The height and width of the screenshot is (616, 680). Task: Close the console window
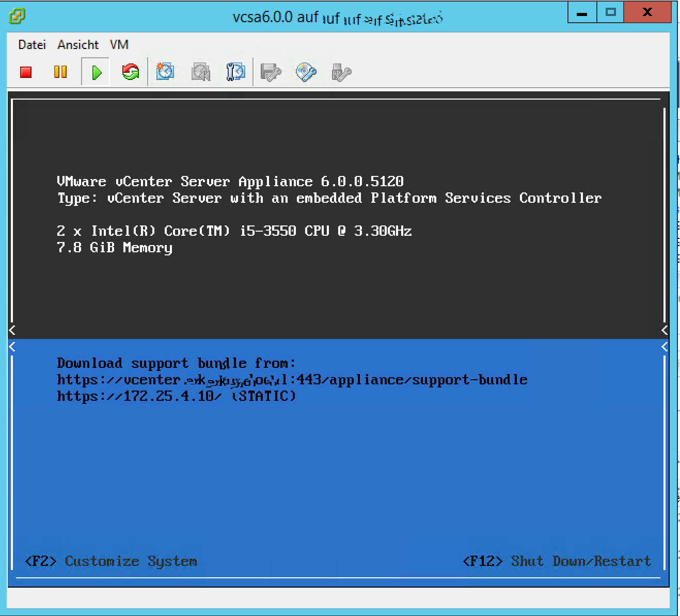(x=647, y=12)
